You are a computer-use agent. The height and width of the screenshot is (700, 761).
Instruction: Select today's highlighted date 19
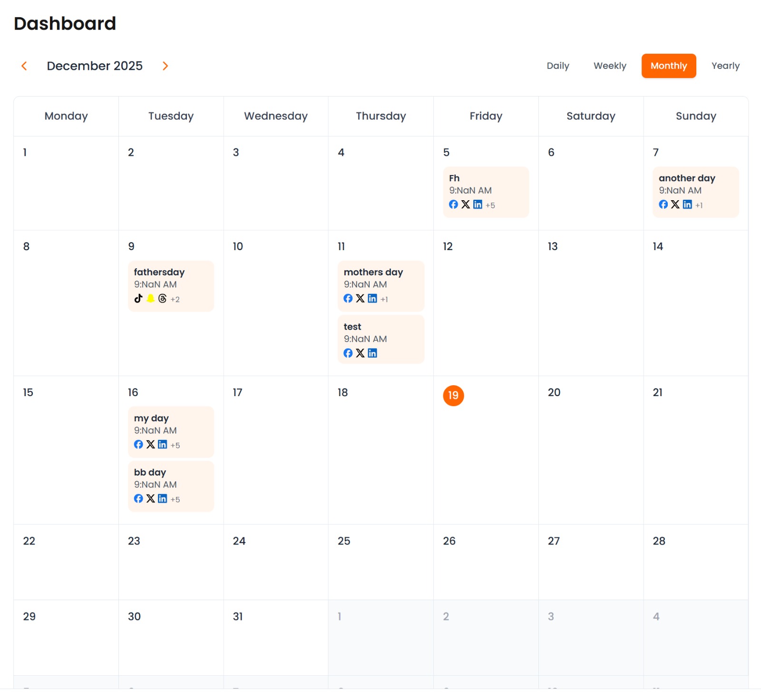pyautogui.click(x=453, y=396)
